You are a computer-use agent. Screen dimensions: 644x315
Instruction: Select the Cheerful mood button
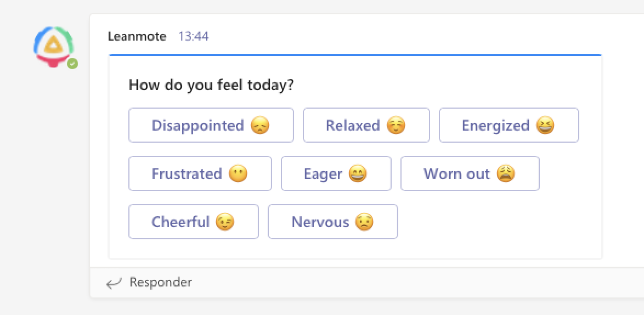193,222
